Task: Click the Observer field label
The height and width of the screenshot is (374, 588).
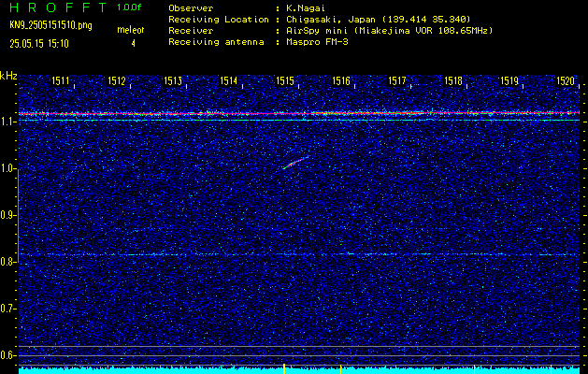Action: (x=191, y=8)
